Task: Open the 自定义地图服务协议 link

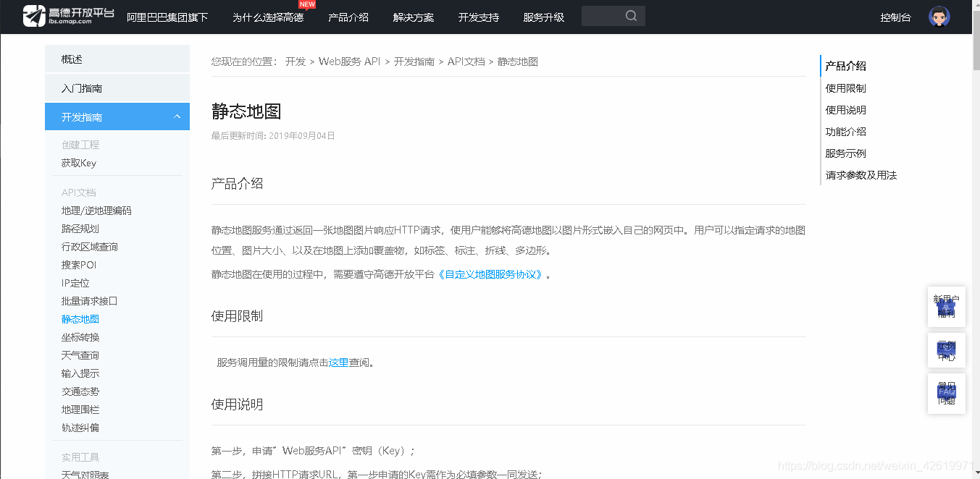Action: (491, 274)
